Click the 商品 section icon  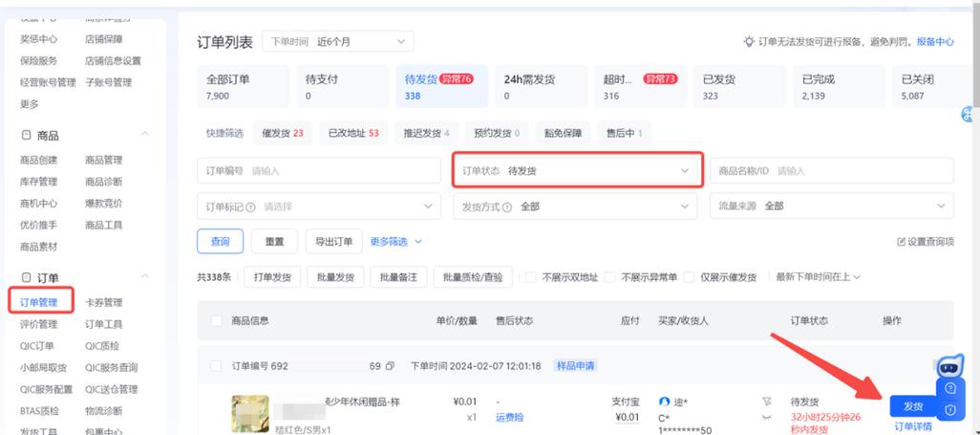coord(26,135)
